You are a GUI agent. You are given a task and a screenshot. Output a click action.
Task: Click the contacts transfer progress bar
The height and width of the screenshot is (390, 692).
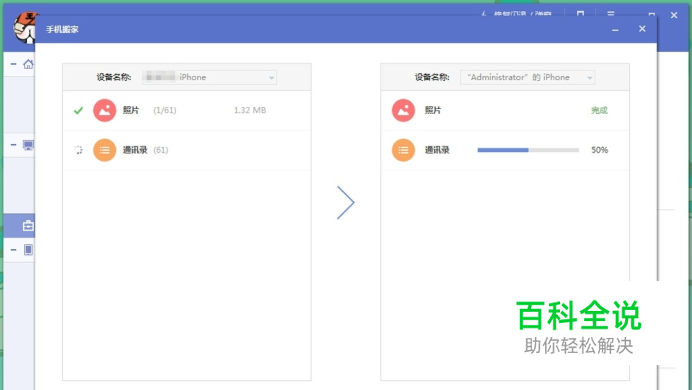pos(528,150)
